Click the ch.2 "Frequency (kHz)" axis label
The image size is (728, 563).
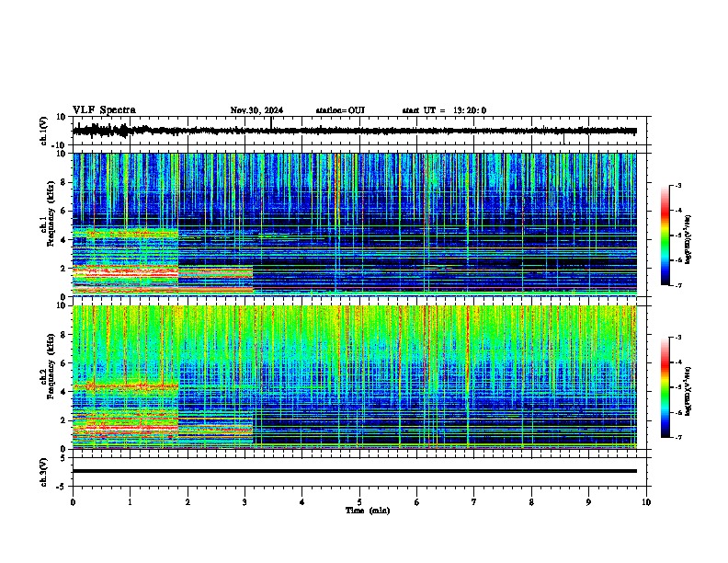pyautogui.click(x=51, y=365)
